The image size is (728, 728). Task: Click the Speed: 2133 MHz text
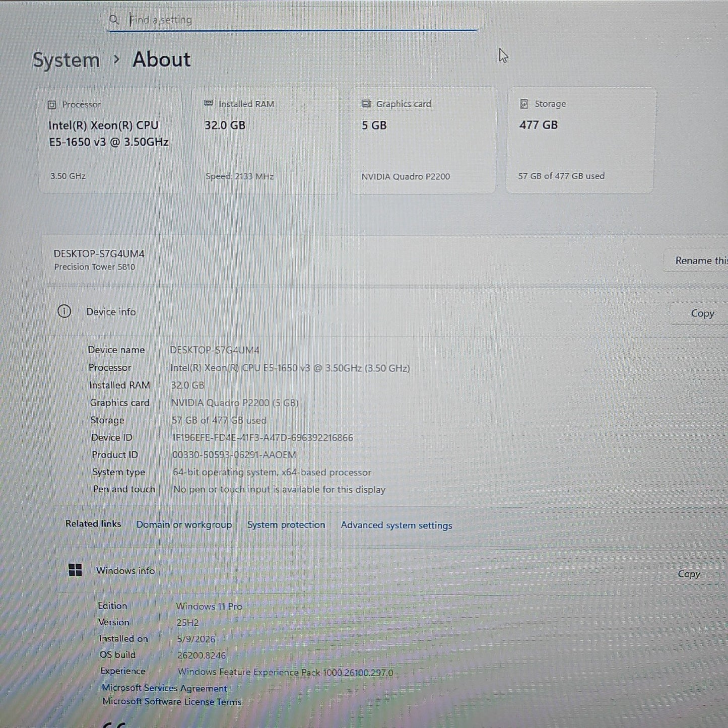240,177
